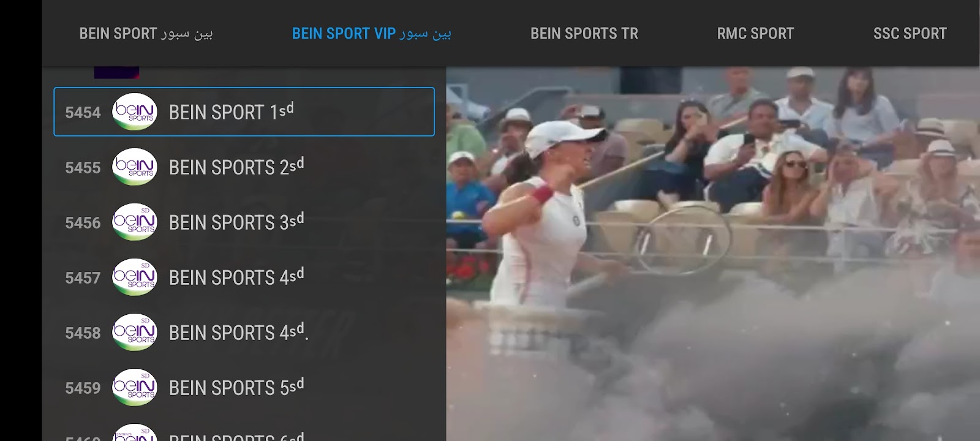Viewport: 980px width, 441px height.
Task: Open the SSC SPORT category tab
Action: tap(910, 33)
